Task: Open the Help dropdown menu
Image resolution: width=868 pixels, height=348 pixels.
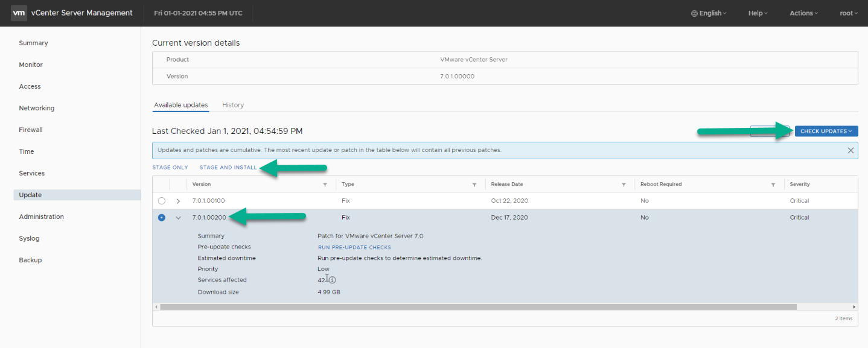Action: click(758, 13)
